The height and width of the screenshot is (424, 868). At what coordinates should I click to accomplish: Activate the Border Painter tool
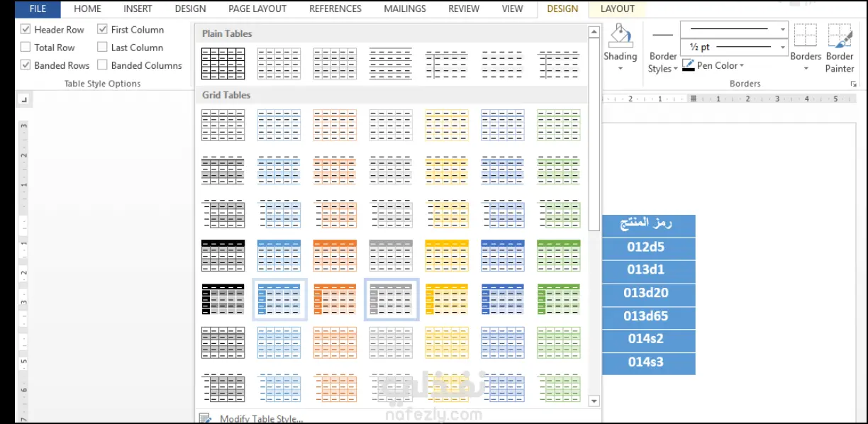tap(840, 48)
